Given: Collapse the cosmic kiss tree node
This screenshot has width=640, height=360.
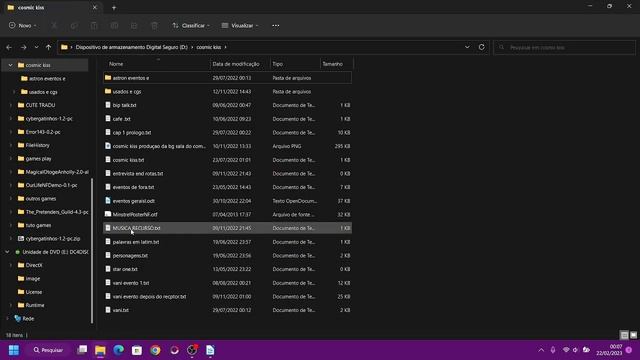Looking at the screenshot, I should [10, 65].
